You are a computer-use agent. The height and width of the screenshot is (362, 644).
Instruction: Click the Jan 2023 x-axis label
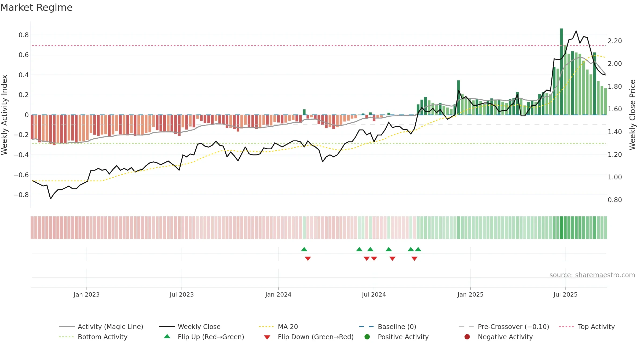(87, 294)
